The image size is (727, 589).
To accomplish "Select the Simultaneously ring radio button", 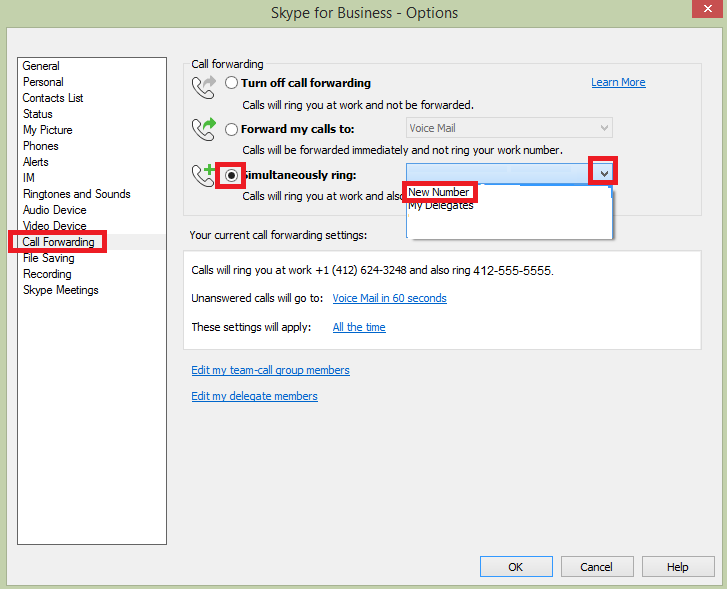I will pyautogui.click(x=231, y=175).
